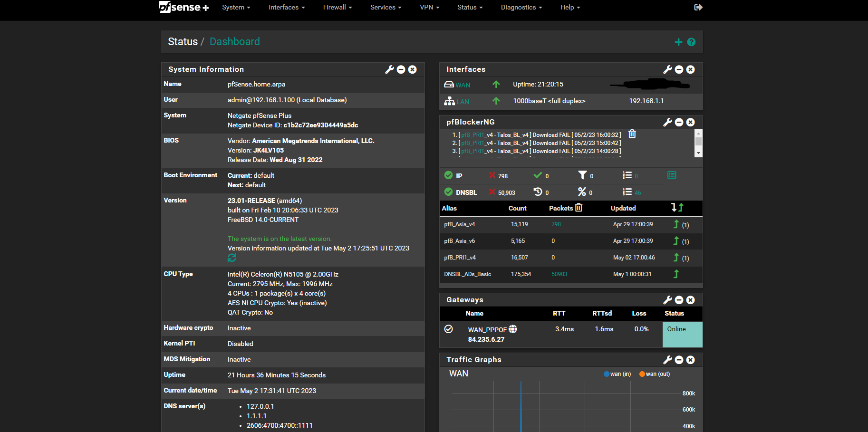Click the history clock icon in DNSBL row
Screen dimensions: 868x432
(x=538, y=192)
